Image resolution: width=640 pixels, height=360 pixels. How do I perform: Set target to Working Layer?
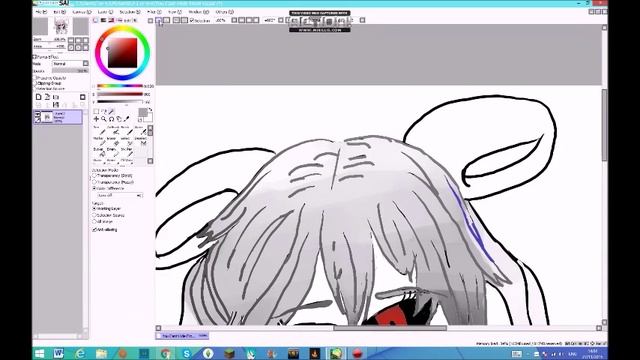[95, 209]
